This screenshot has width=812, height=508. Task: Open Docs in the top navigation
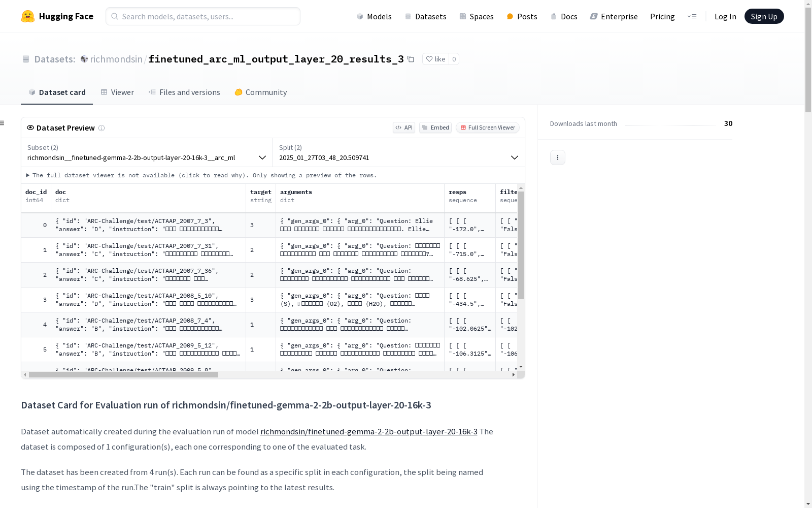[564, 16]
